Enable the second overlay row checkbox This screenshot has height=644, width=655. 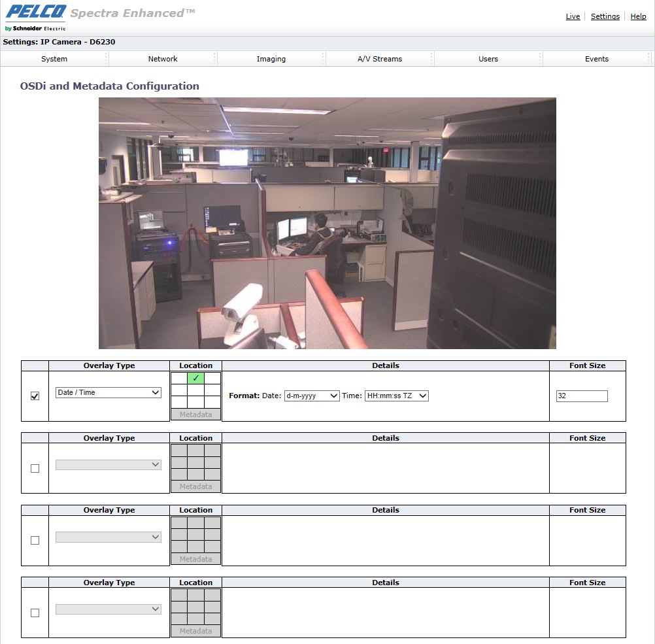[35, 468]
